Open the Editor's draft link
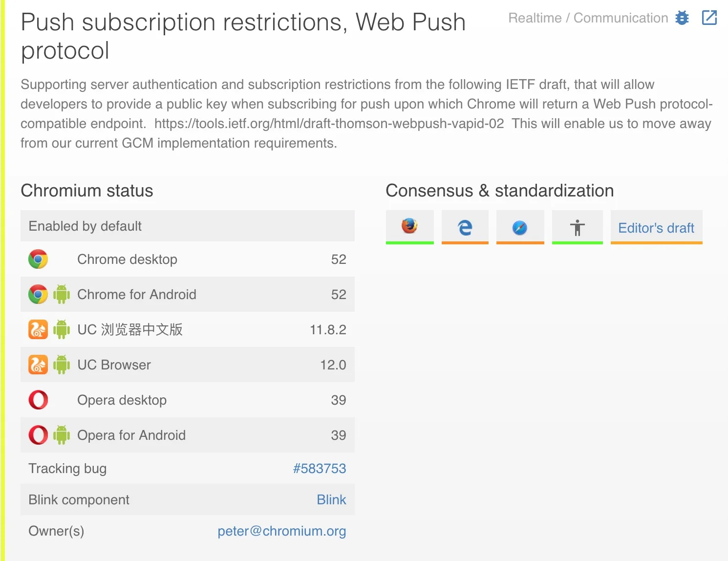 656,228
